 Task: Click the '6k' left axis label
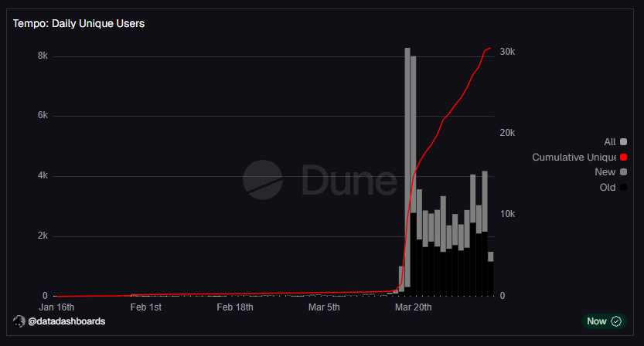[43, 115]
